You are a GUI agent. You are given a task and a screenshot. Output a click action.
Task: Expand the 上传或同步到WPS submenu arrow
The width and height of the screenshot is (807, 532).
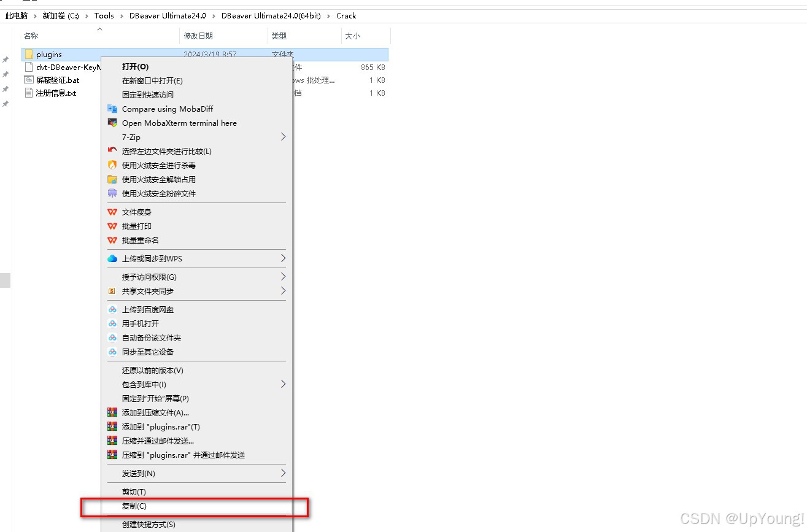coord(283,258)
